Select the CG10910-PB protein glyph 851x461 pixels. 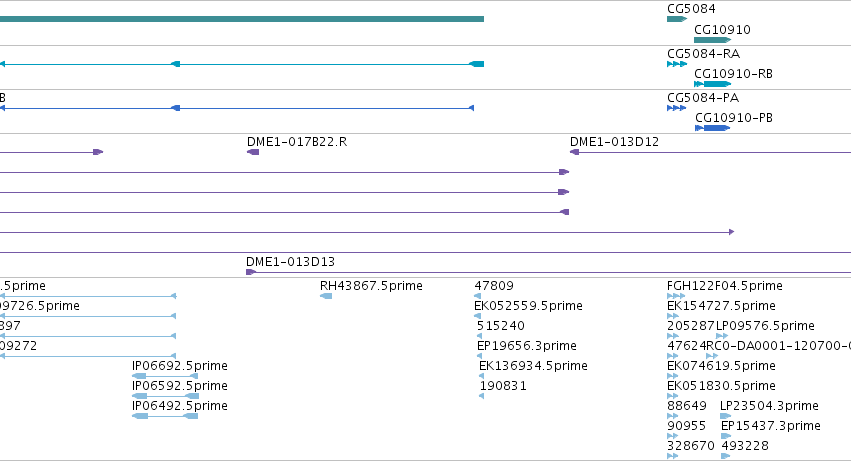(713, 128)
